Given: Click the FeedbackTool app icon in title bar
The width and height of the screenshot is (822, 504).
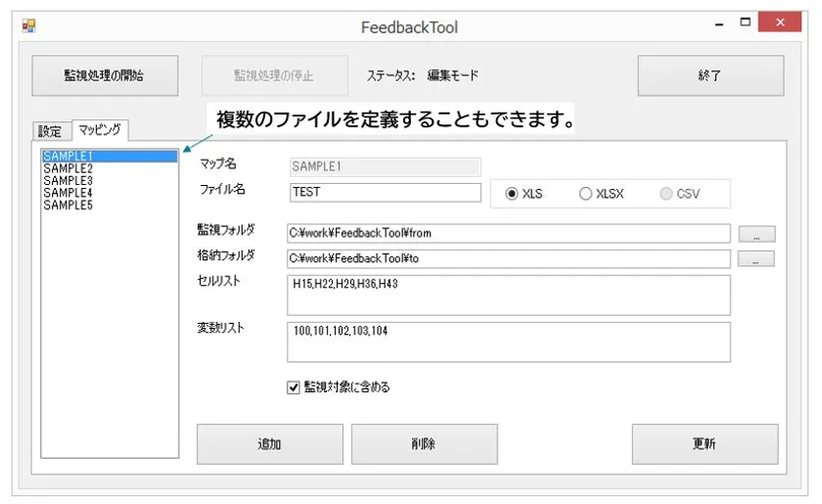Looking at the screenshot, I should coord(28,26).
